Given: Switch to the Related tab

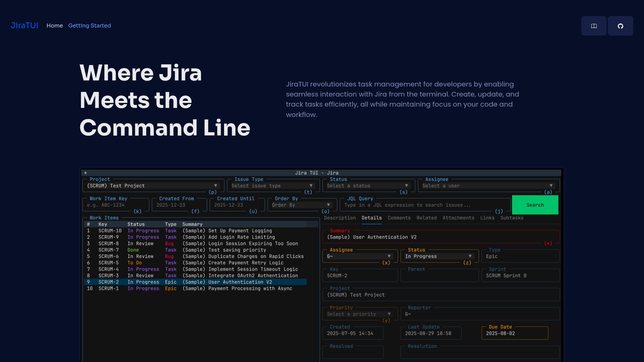Looking at the screenshot, I should click(x=427, y=218).
